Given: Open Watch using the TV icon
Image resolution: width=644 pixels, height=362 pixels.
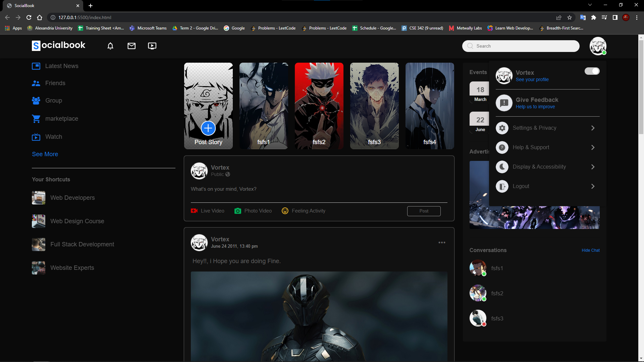Looking at the screenshot, I should coord(36,137).
